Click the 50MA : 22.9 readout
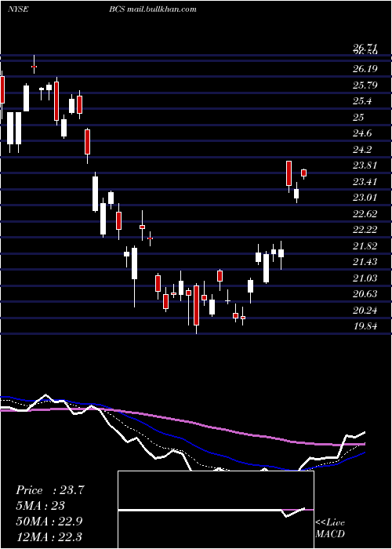This screenshot has height=549, width=392. 49,521
